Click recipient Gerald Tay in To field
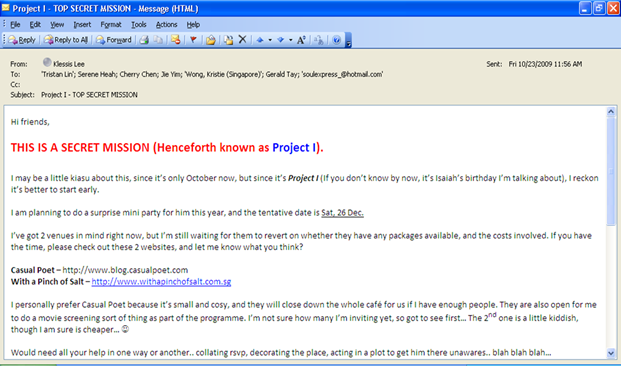This screenshot has height=366, width=621. click(282, 74)
